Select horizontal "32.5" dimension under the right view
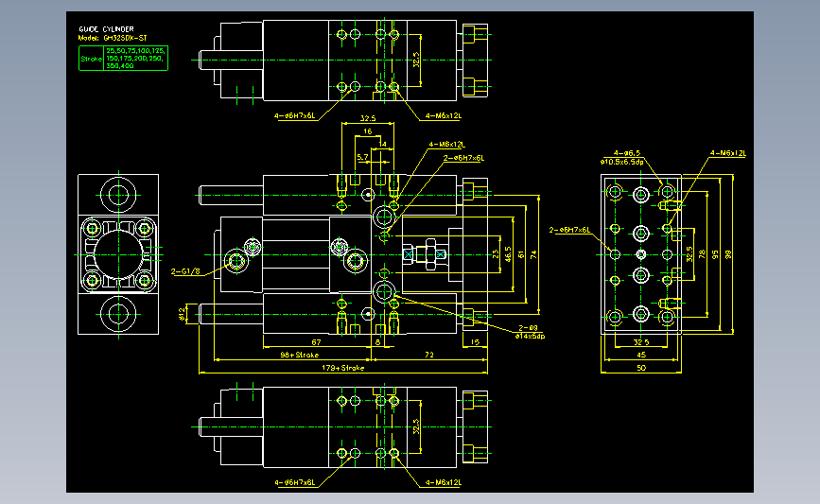 point(641,342)
